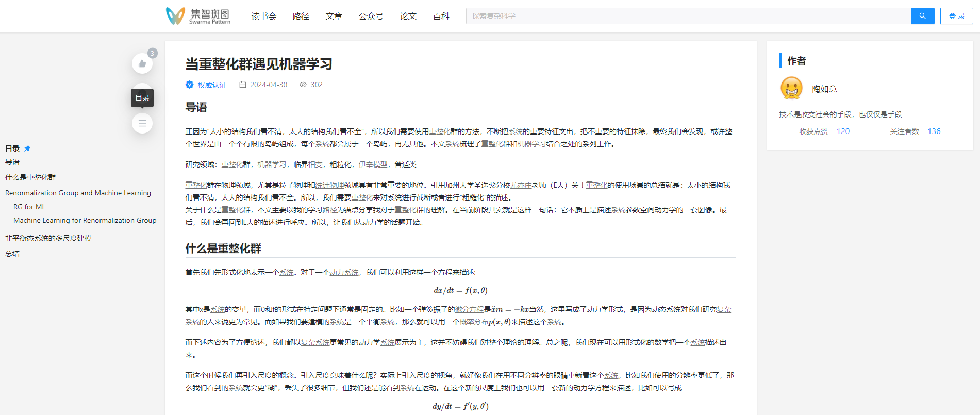
Task: Click the 权威认证 verified badge icon
Action: coord(190,85)
